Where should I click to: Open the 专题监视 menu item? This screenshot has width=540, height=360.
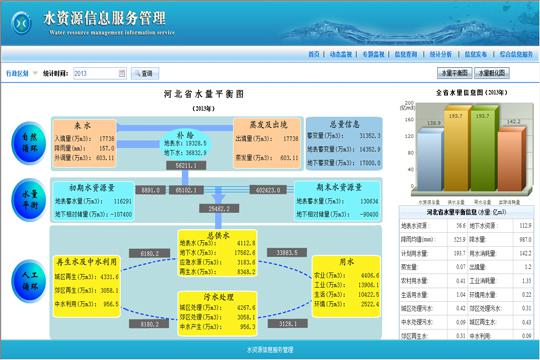tap(373, 54)
